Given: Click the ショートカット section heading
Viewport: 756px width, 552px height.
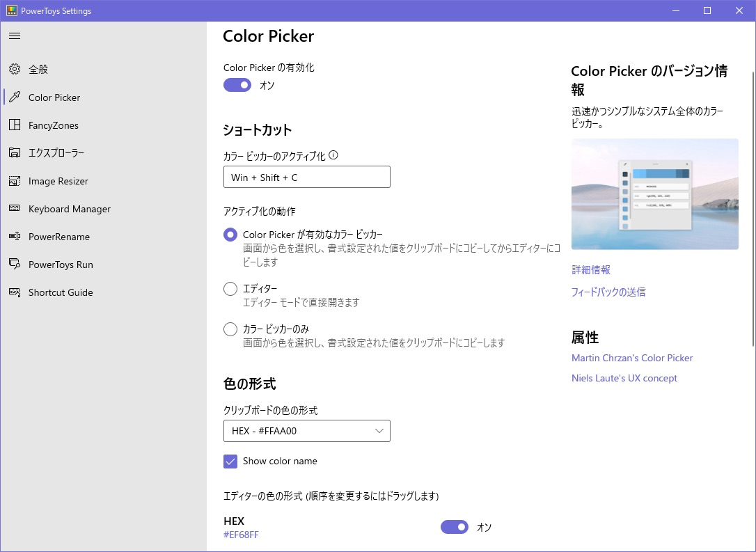Looking at the screenshot, I should pos(258,130).
